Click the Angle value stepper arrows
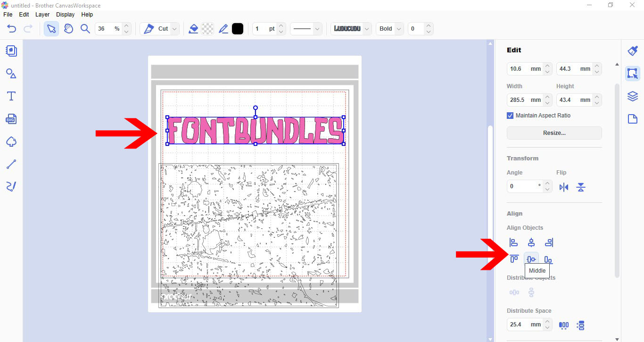Screen dimensions: 644x342 [x=547, y=186]
